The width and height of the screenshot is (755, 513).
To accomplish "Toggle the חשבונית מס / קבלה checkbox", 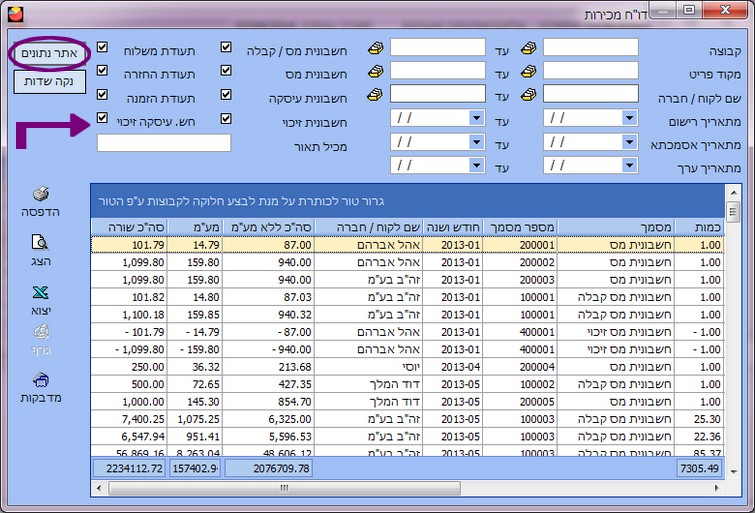I will [226, 48].
